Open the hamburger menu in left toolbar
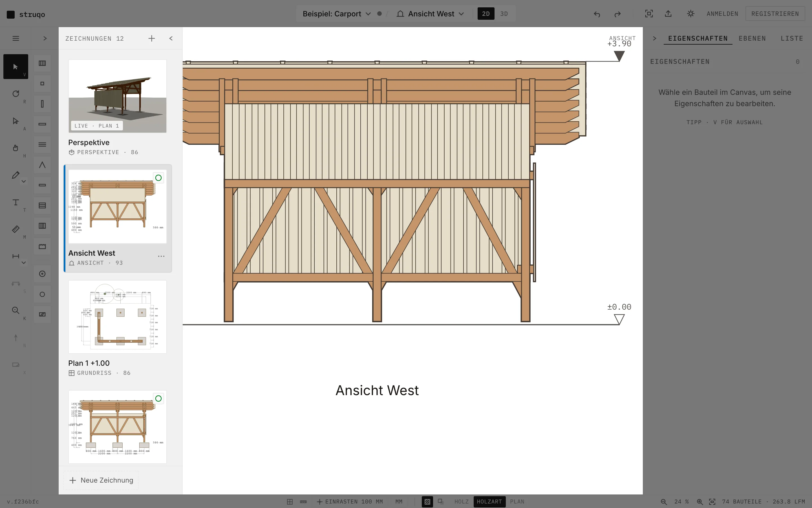812x508 pixels. (16, 38)
